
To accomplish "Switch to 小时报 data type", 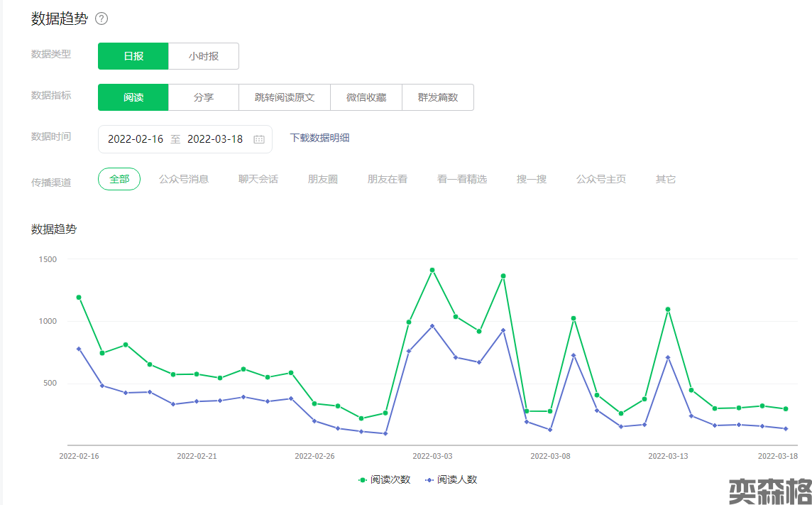I will [x=204, y=56].
